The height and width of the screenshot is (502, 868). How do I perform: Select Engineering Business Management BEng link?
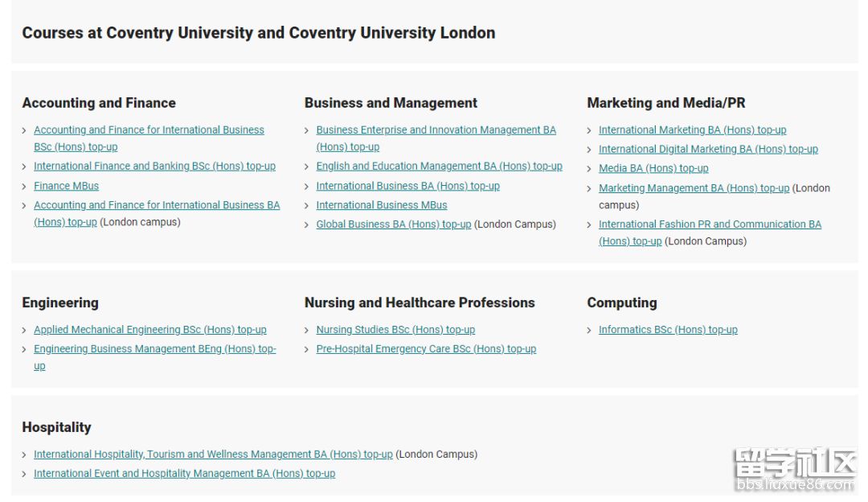[154, 349]
